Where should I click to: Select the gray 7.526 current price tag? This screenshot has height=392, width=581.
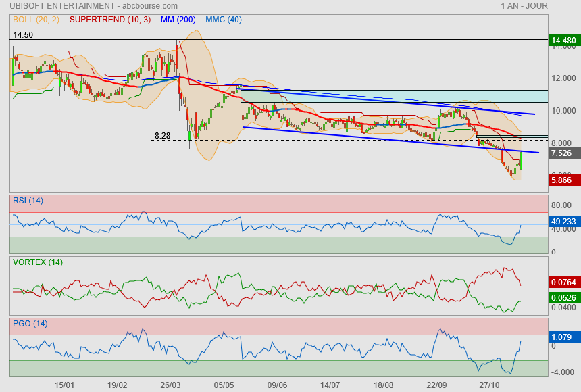pos(564,153)
